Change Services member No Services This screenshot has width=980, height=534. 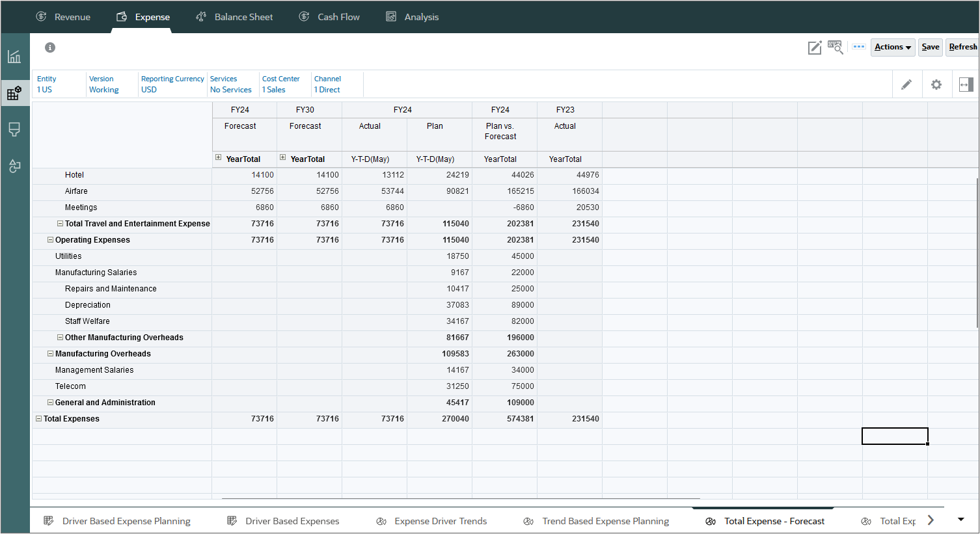tap(230, 90)
